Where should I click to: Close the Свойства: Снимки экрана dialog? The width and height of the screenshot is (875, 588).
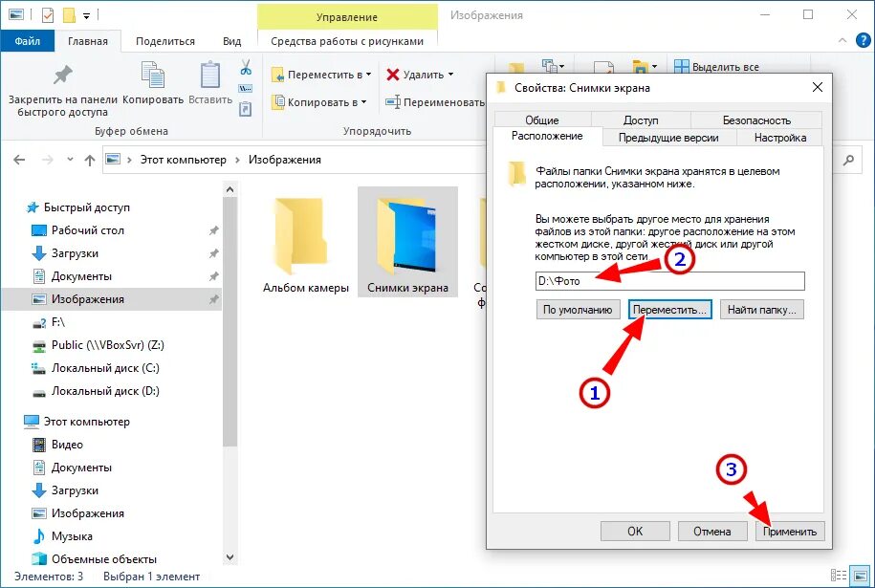tap(817, 88)
